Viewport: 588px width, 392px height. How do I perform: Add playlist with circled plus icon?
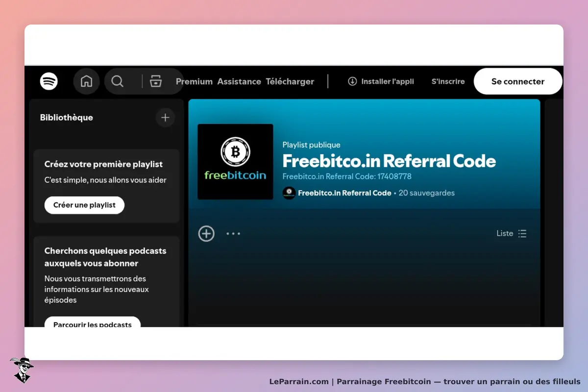206,234
